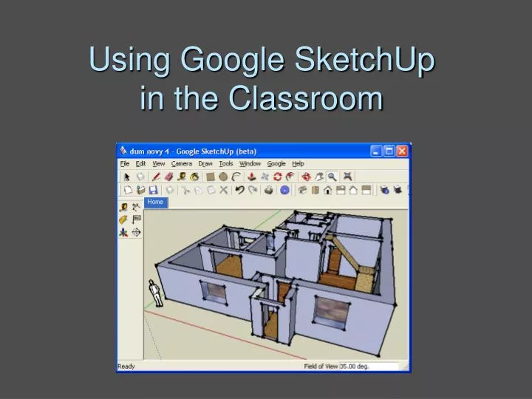The width and height of the screenshot is (532, 399).
Task: Activate the Section Plane tool in left toolbar
Action: click(x=136, y=233)
